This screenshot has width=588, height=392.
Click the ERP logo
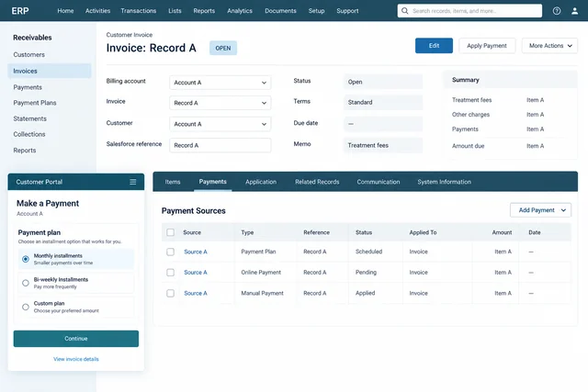20,11
